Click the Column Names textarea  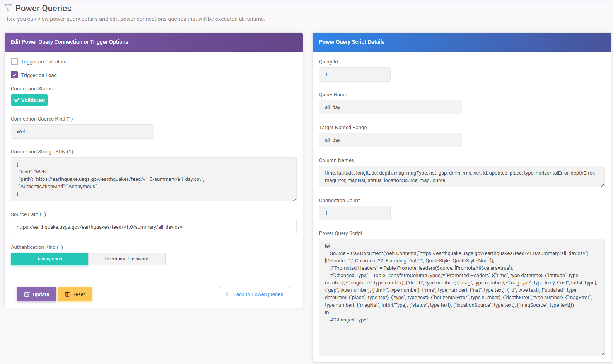pyautogui.click(x=462, y=177)
